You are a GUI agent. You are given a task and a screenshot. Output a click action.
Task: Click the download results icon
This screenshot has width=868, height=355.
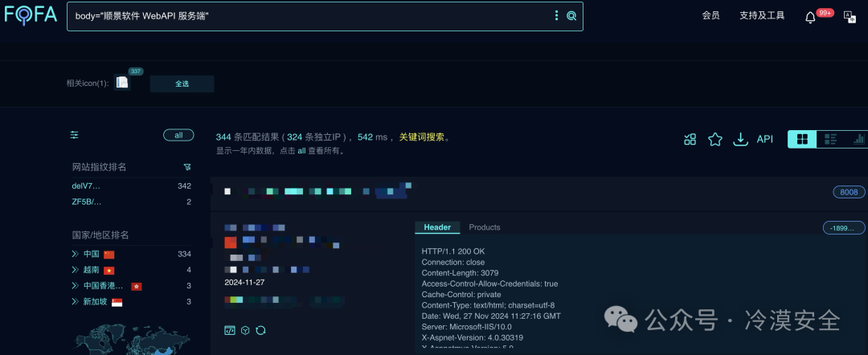tap(741, 139)
